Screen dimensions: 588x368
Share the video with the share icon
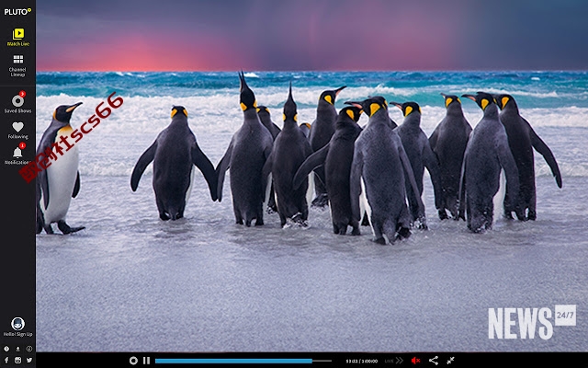point(434,361)
